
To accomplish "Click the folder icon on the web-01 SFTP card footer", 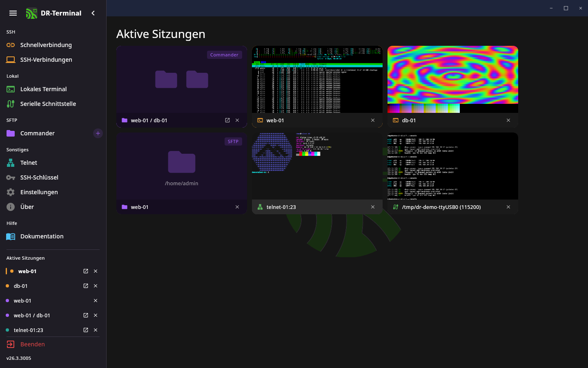I will [125, 207].
